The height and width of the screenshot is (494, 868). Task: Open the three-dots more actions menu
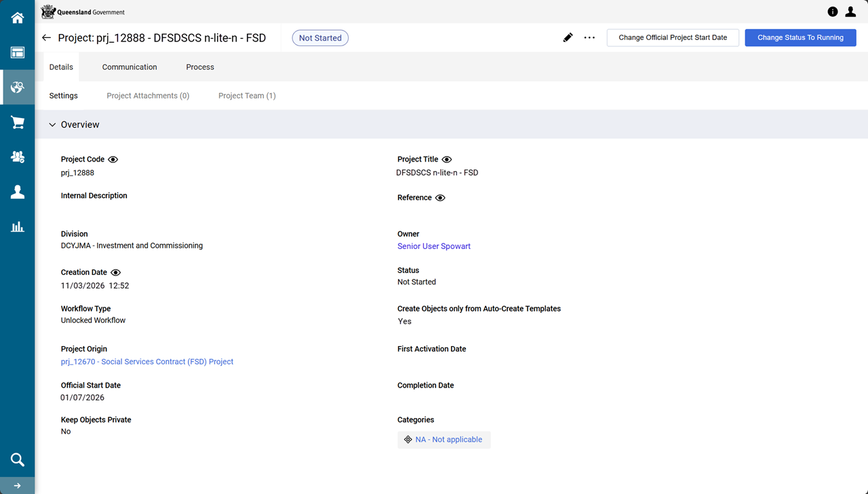click(589, 38)
